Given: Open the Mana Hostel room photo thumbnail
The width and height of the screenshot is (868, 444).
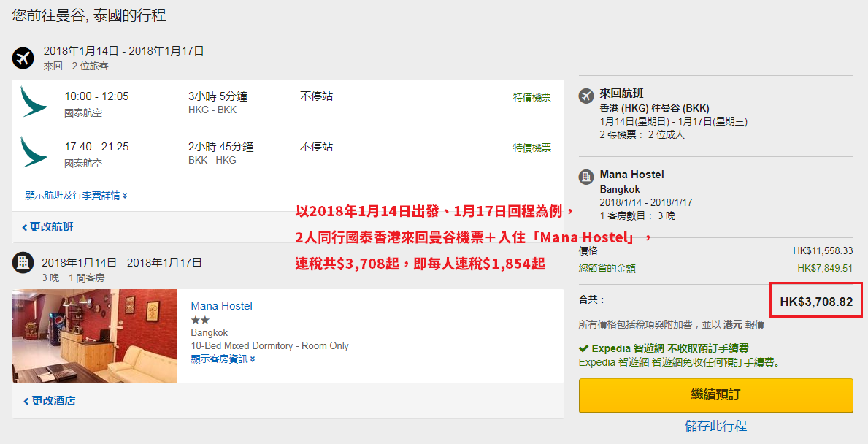Looking at the screenshot, I should coord(95,336).
